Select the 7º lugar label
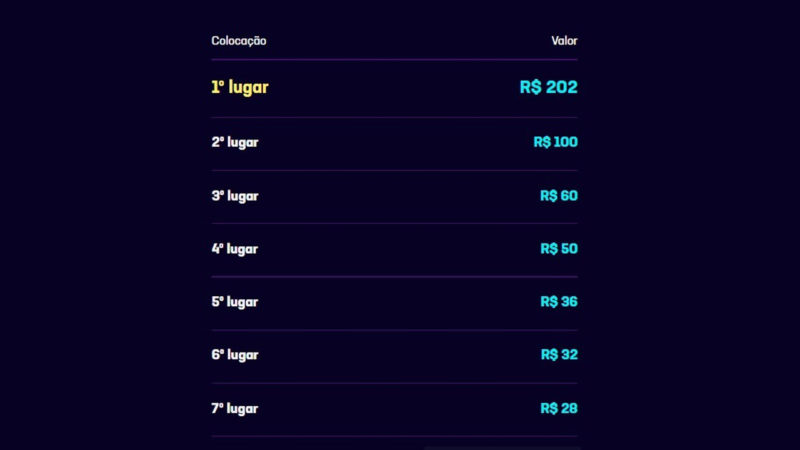This screenshot has width=800, height=450. [x=235, y=409]
